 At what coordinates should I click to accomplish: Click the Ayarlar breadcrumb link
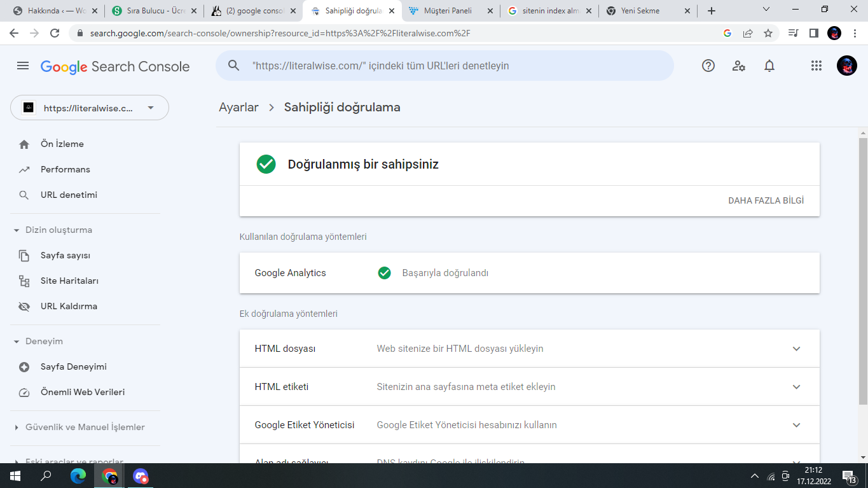[238, 107]
